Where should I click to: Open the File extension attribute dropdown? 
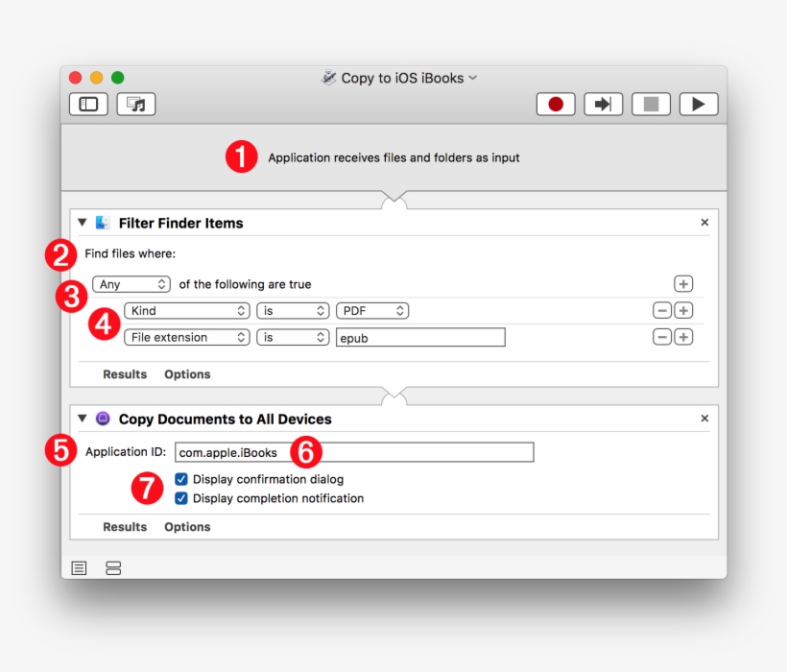pyautogui.click(x=187, y=337)
